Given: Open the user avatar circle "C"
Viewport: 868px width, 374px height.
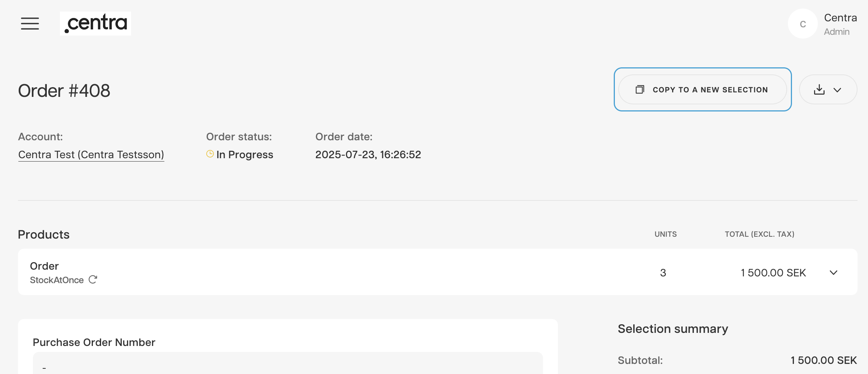Looking at the screenshot, I should 802,24.
